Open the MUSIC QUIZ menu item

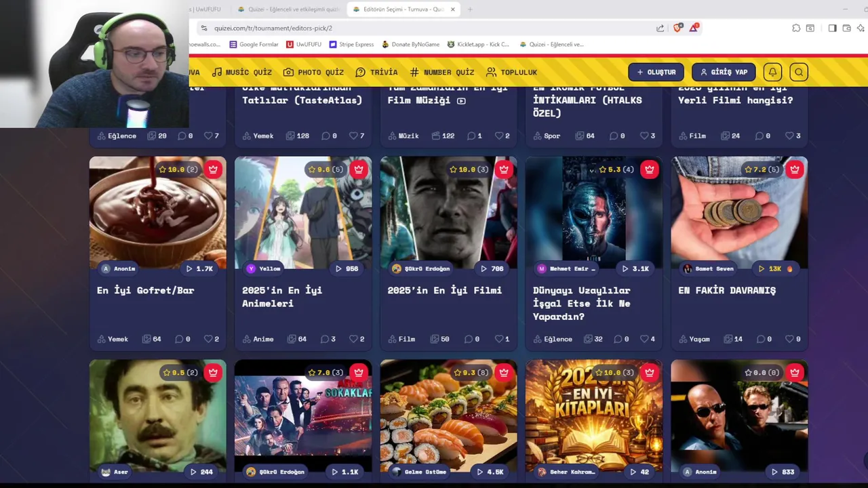click(x=241, y=72)
